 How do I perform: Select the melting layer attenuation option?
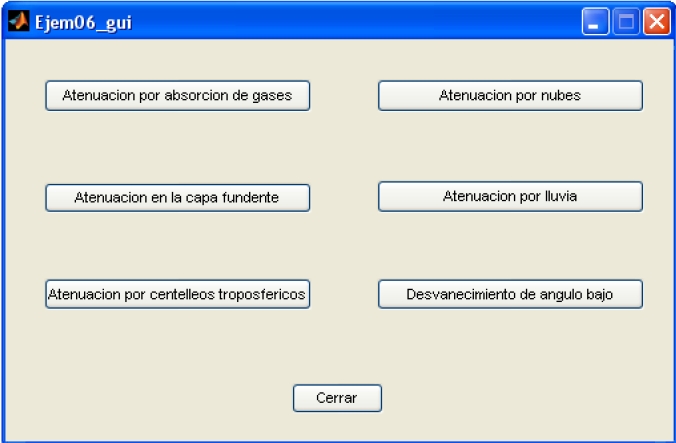pyautogui.click(x=177, y=197)
